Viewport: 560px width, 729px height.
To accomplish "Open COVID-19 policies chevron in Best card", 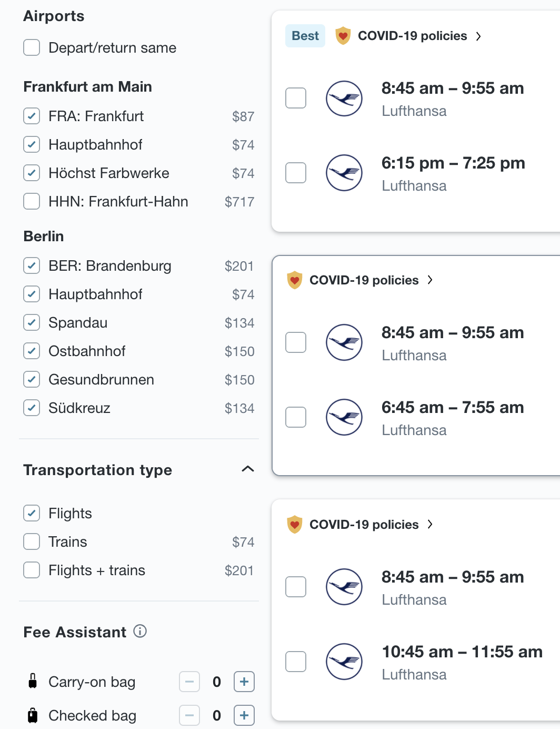I will 478,36.
